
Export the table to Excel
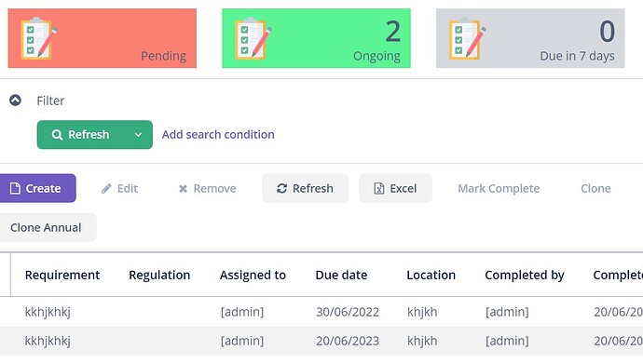(395, 188)
